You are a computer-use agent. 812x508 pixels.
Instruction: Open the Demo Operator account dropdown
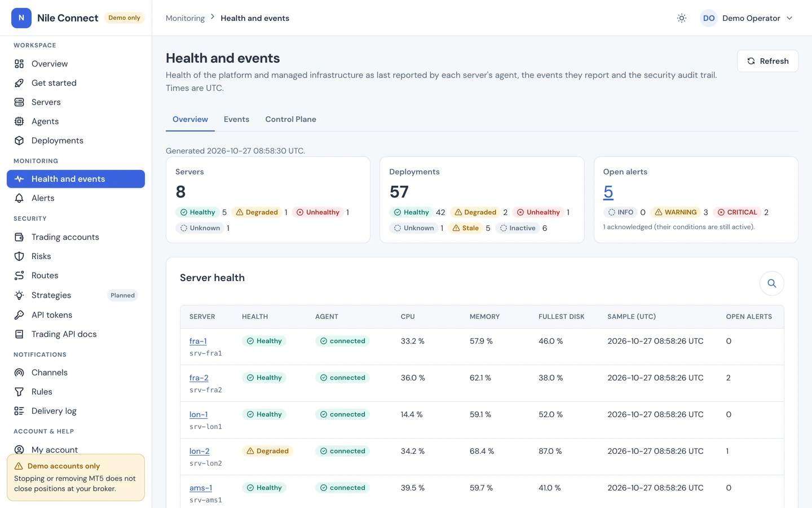click(x=747, y=18)
